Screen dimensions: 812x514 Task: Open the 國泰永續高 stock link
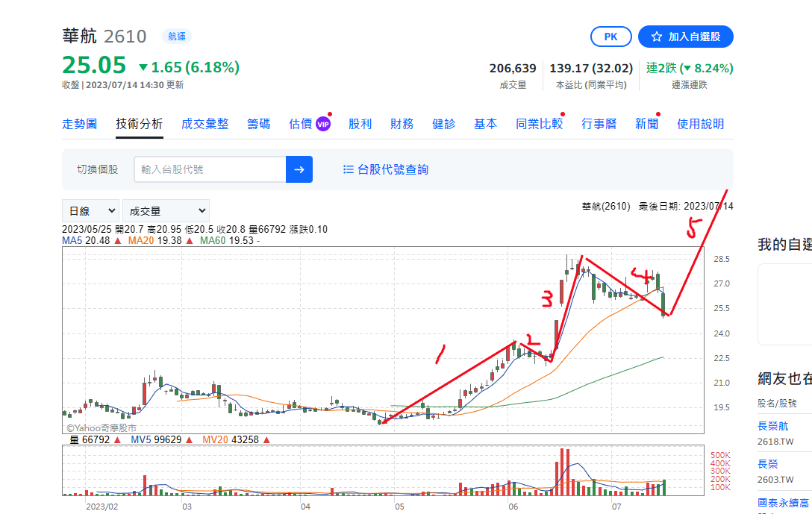783,503
